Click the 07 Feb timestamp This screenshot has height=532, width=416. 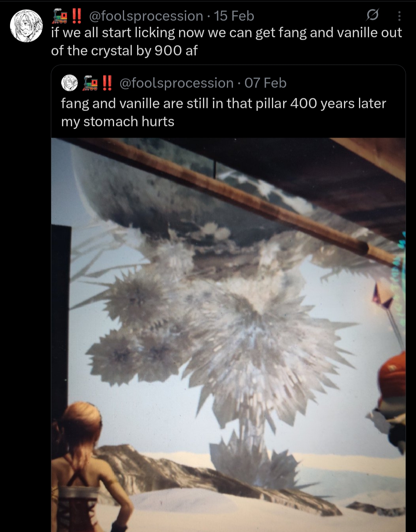pos(265,83)
